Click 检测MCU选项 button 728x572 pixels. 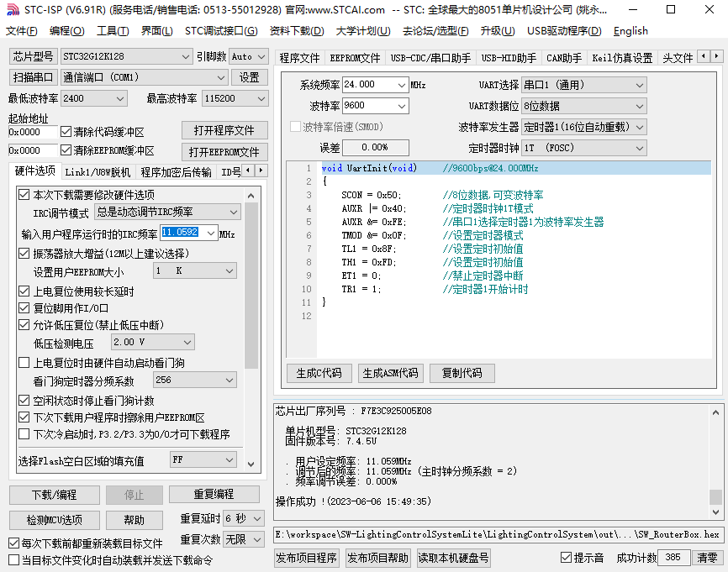coord(55,520)
